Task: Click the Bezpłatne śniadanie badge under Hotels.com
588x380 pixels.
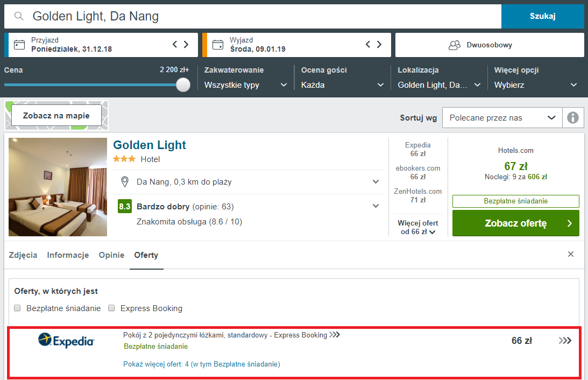Action: click(x=515, y=201)
